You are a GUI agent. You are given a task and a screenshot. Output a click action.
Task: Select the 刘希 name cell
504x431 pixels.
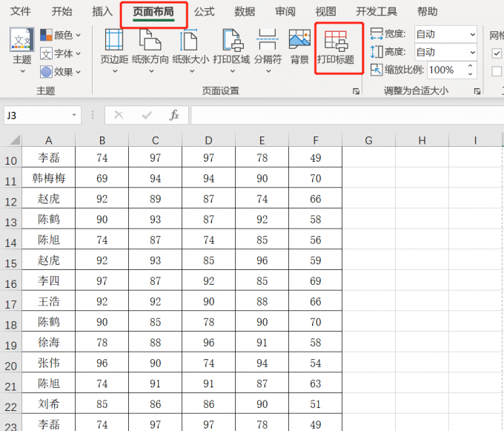pyautogui.click(x=48, y=404)
